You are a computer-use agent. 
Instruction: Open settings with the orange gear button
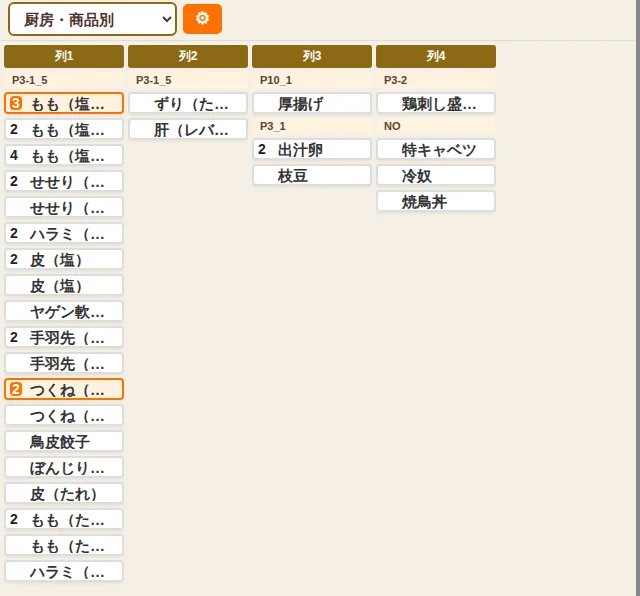point(202,19)
